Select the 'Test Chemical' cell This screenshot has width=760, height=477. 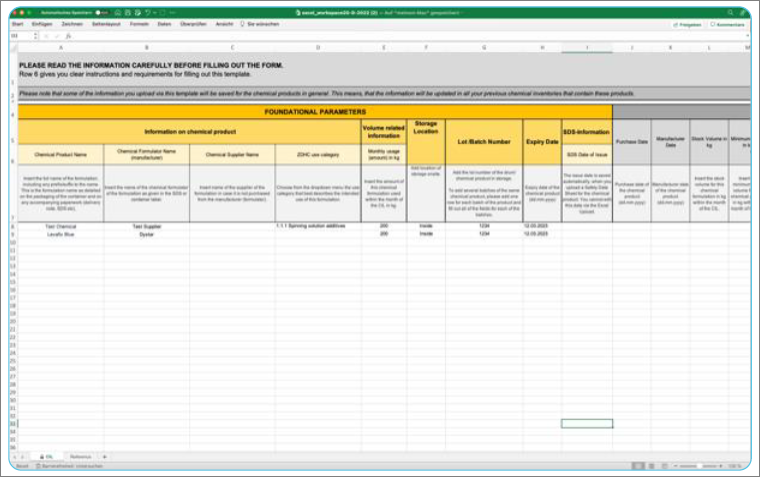[x=61, y=226]
